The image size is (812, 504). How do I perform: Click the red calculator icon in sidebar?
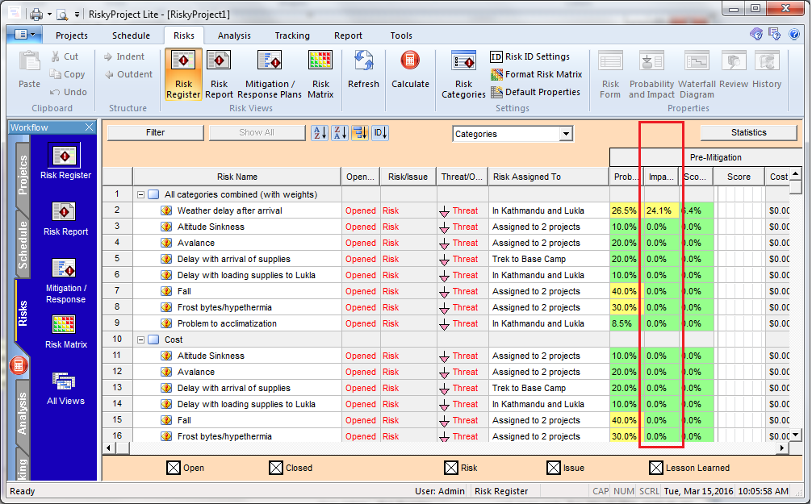19,366
